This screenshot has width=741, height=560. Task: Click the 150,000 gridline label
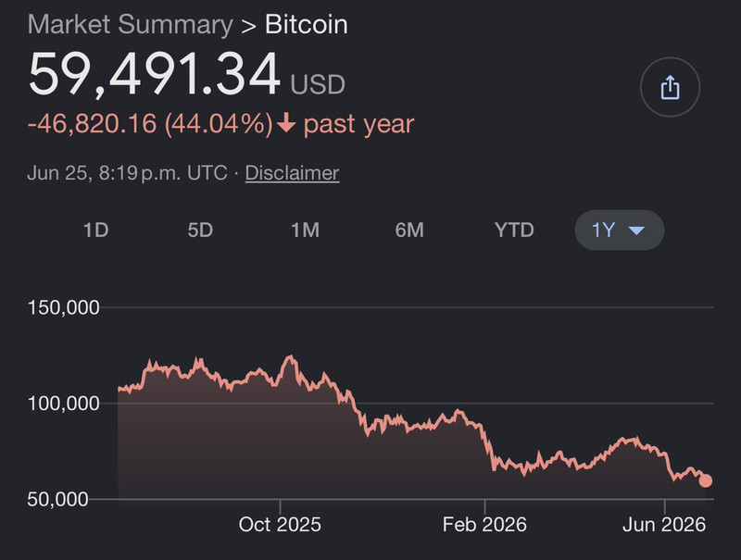pyautogui.click(x=64, y=308)
